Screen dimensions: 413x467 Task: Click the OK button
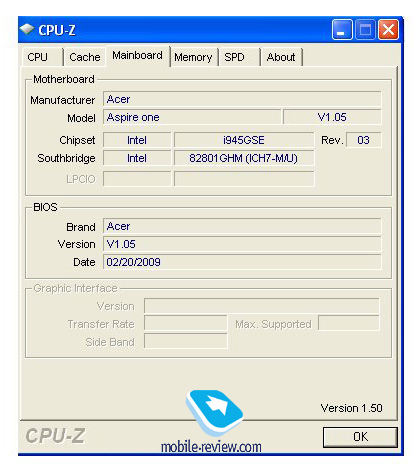coord(360,437)
